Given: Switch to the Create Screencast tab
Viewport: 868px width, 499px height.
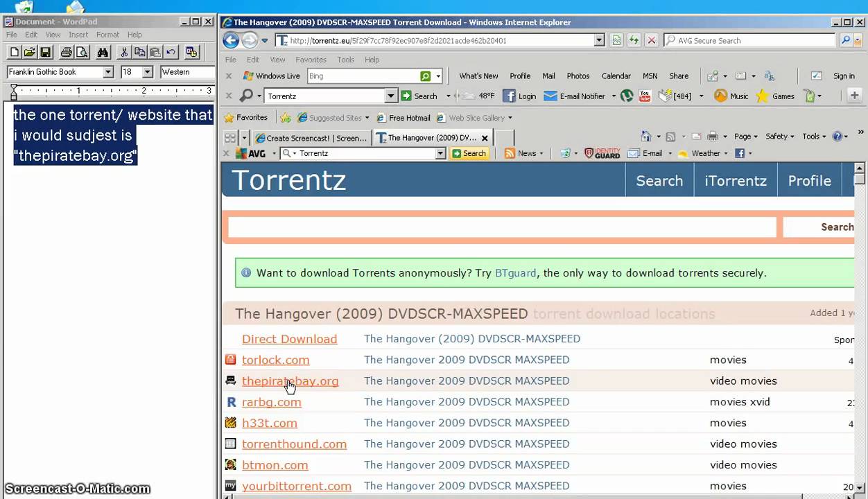Looking at the screenshot, I should pyautogui.click(x=311, y=138).
